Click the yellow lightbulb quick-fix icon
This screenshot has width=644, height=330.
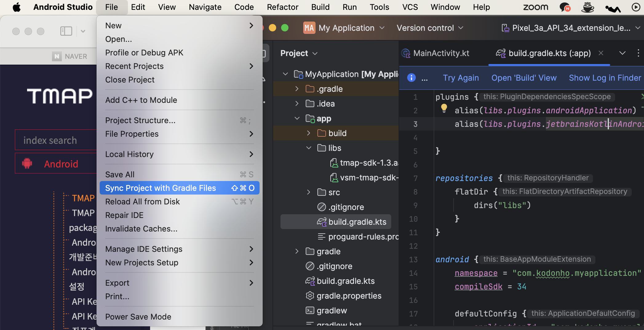[444, 108]
